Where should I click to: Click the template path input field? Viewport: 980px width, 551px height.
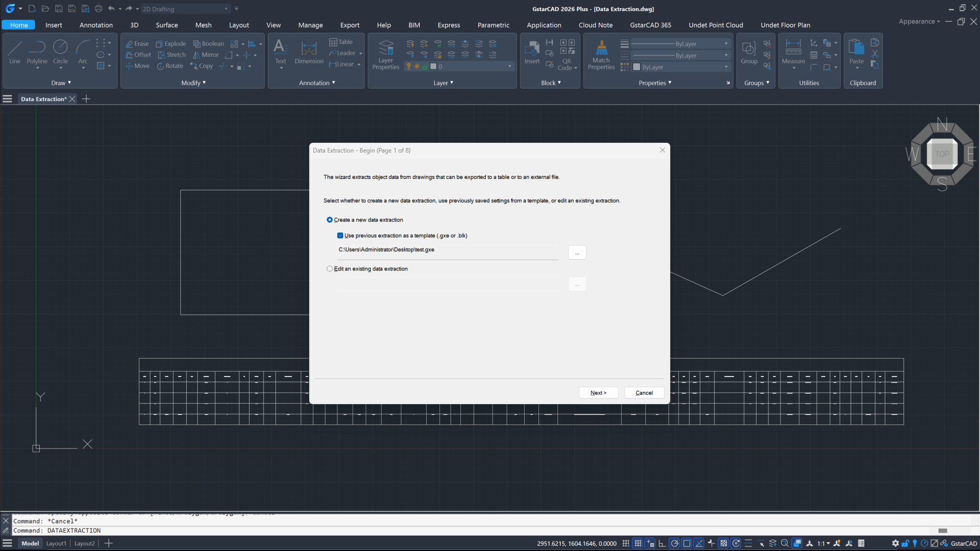(448, 253)
